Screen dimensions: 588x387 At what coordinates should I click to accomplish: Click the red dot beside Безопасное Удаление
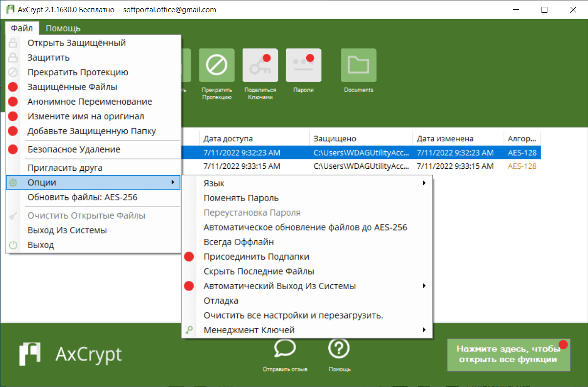pyautogui.click(x=13, y=150)
